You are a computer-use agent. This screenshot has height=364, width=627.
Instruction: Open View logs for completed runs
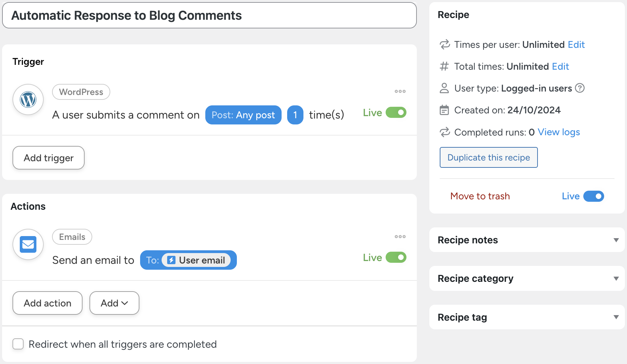tap(559, 132)
